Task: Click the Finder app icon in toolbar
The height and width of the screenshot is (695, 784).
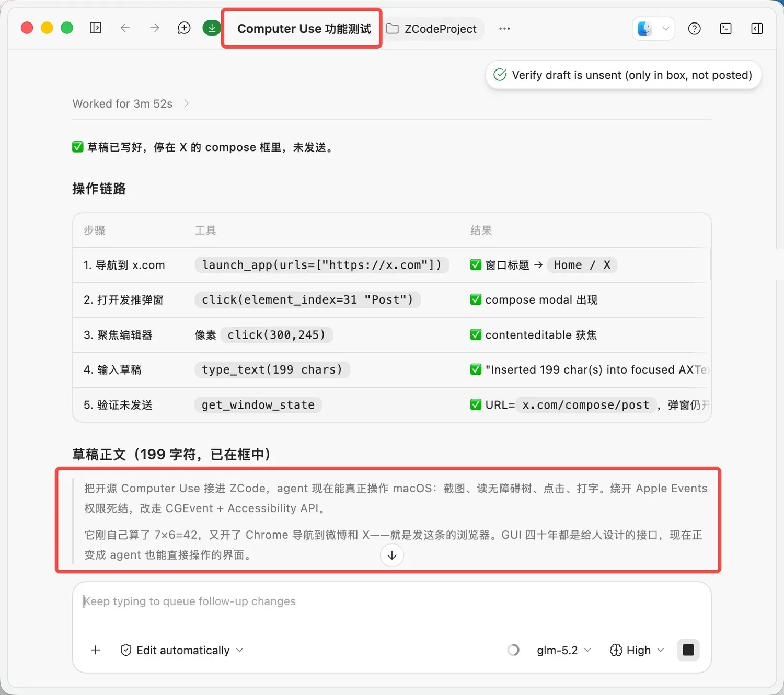Action: pyautogui.click(x=645, y=29)
